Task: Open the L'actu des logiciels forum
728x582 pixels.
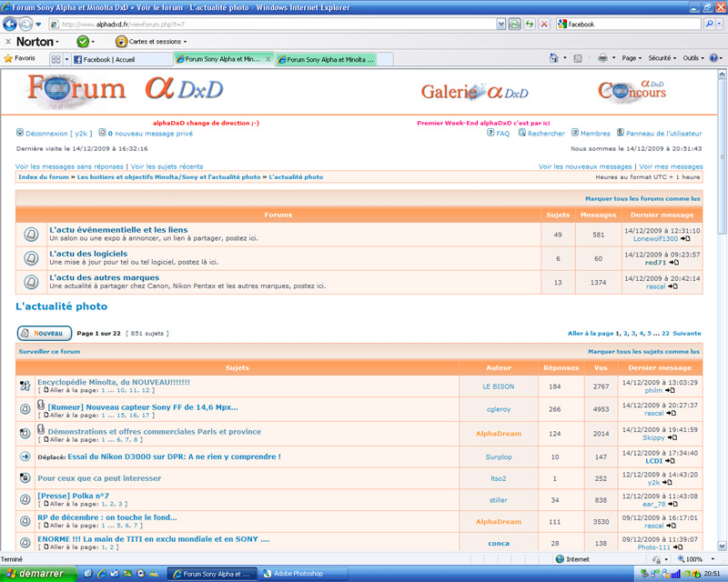Action: point(88,254)
